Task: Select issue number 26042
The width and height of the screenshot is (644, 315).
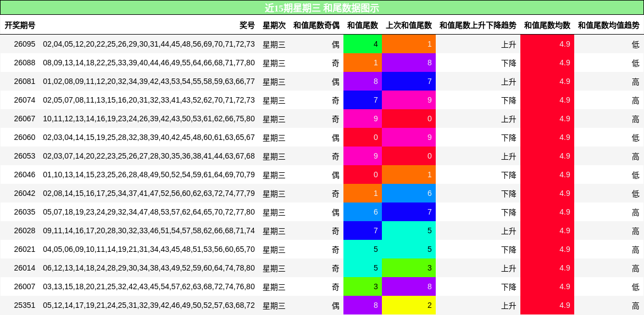Action: tap(25, 194)
